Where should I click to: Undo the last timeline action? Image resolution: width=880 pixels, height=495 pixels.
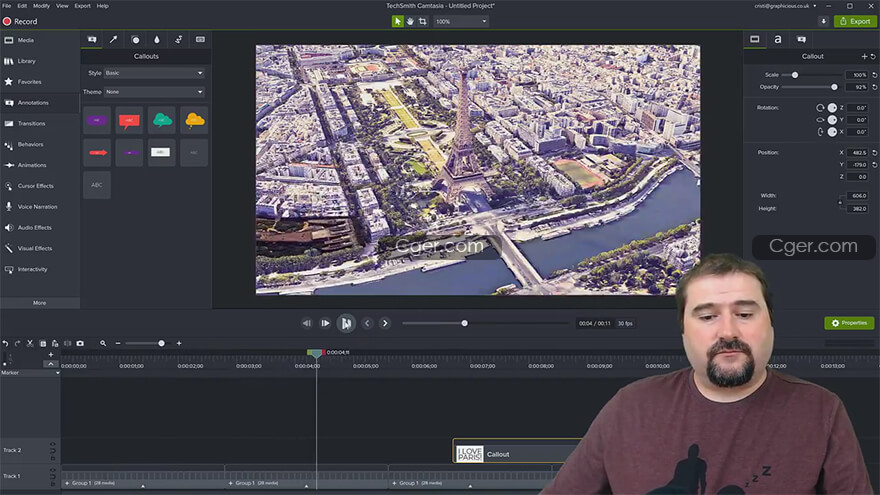6,343
